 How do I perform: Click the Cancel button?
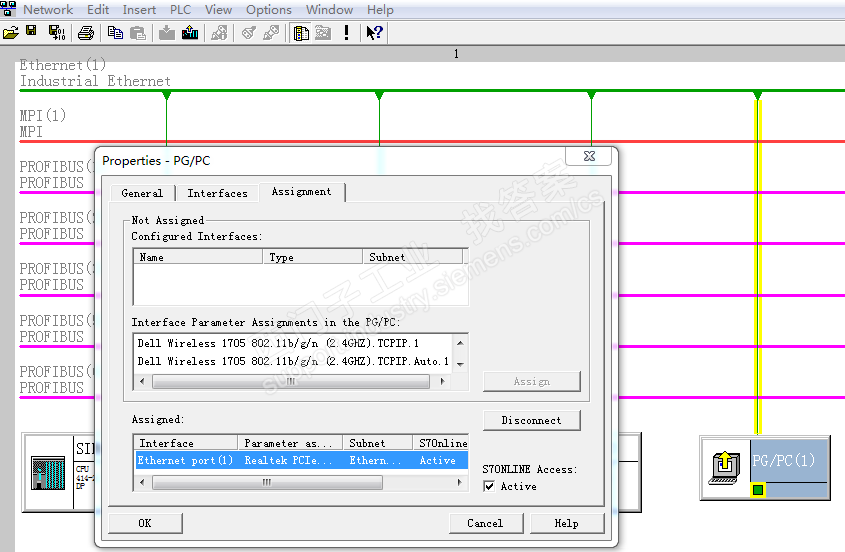click(486, 523)
